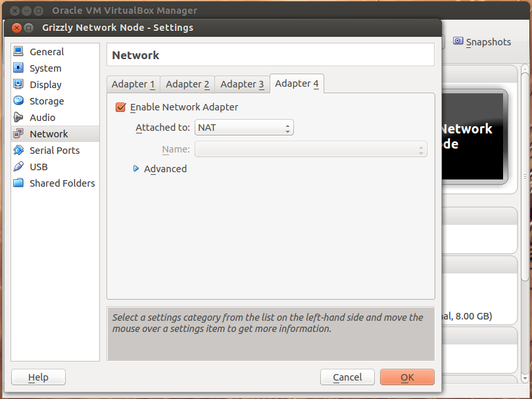The height and width of the screenshot is (399, 532).
Task: Click the Storage disk icon
Action: [18, 101]
